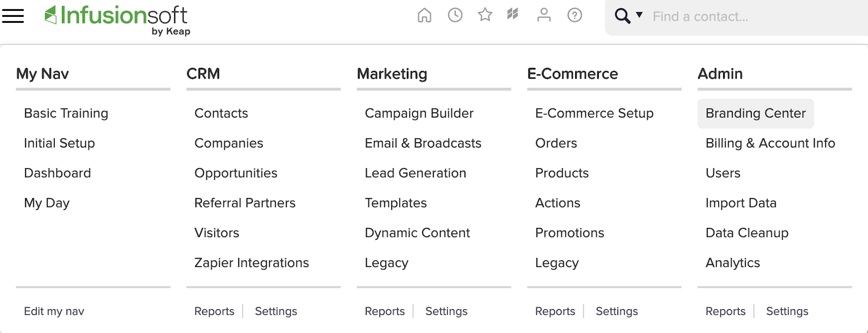Open Users under Admin
This screenshot has width=868, height=333.
(723, 173)
